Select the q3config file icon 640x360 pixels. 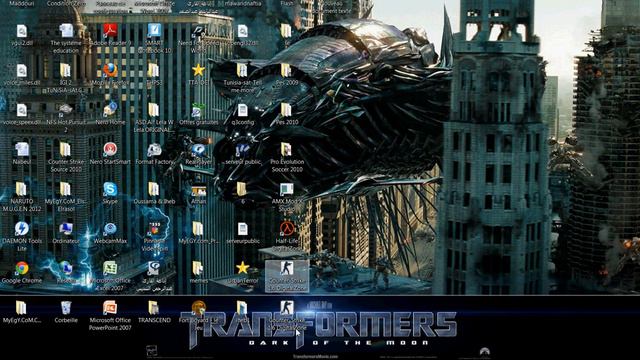242,111
